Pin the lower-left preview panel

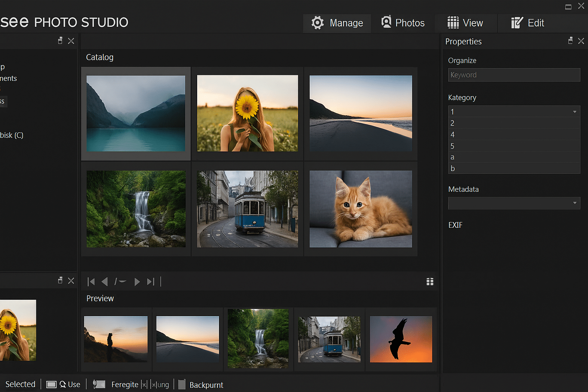[x=60, y=280]
